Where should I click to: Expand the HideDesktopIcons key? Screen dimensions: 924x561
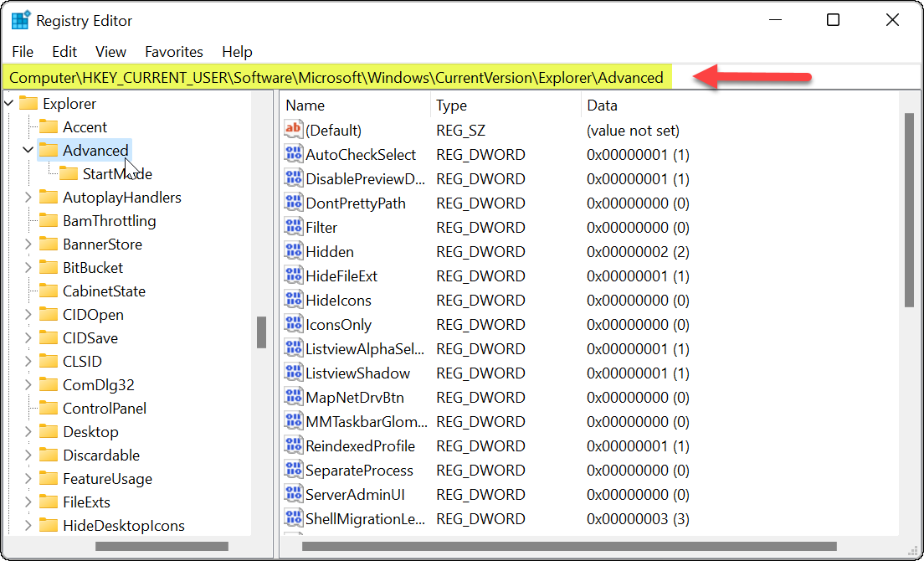tap(28, 526)
